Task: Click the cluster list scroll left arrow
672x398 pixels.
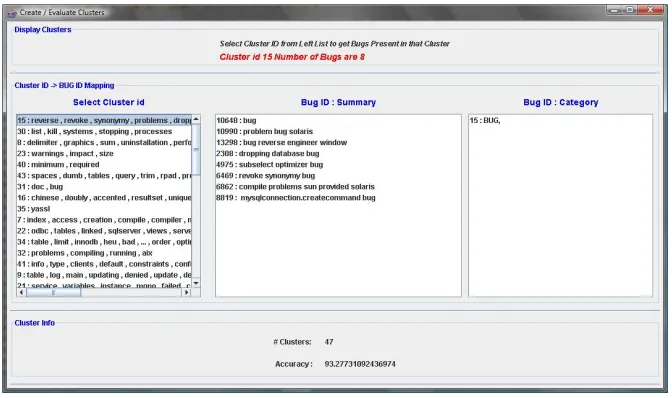Action: (x=21, y=293)
